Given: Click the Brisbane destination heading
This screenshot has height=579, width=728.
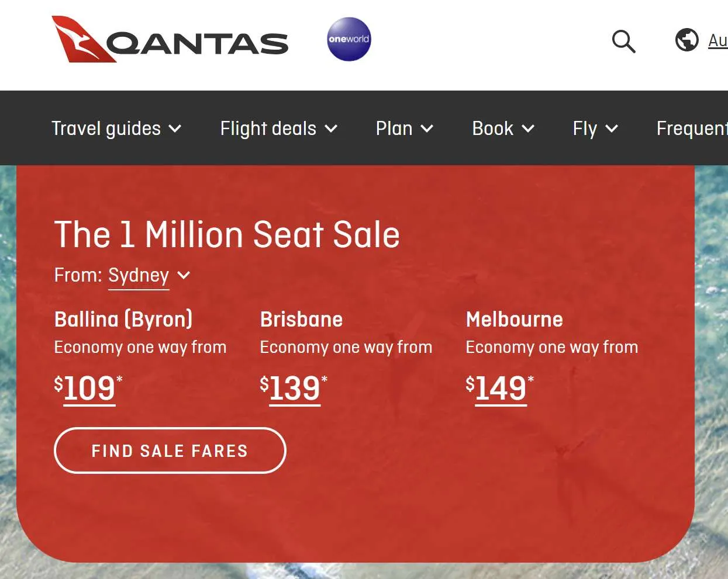Looking at the screenshot, I should [x=301, y=320].
